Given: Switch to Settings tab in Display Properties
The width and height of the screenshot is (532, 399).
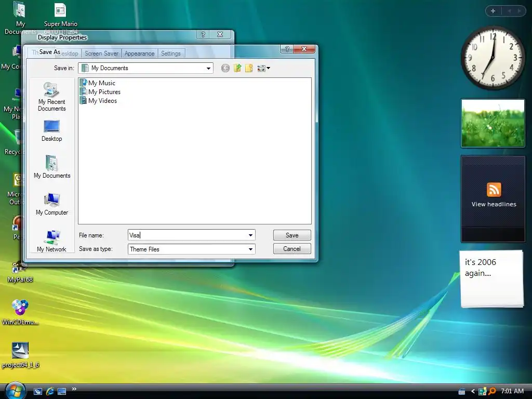Looking at the screenshot, I should 170,54.
